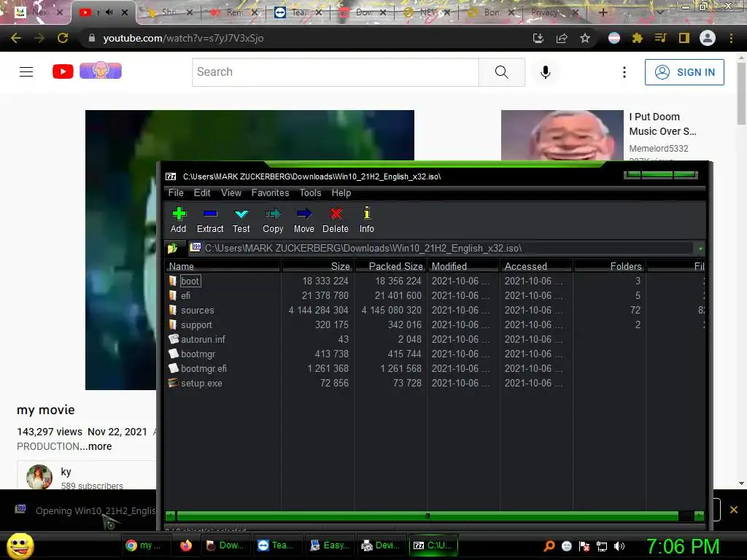747x560 pixels.
Task: Expand the description with ...more
Action: click(100, 446)
